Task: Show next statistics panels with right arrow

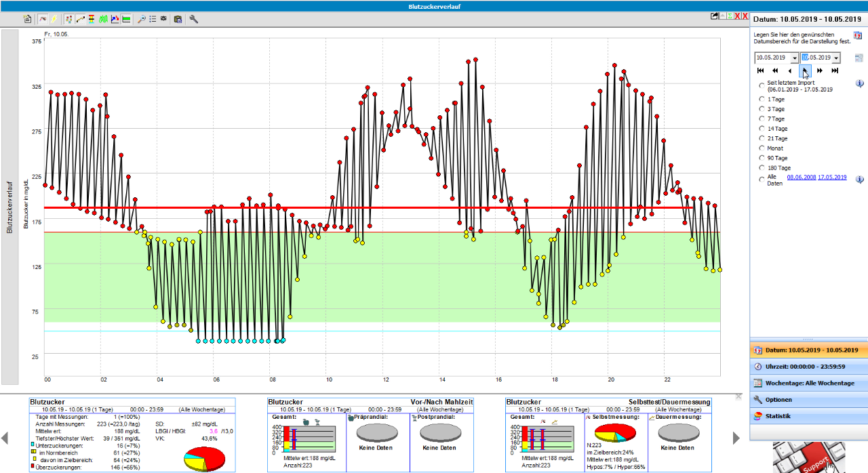Action: pyautogui.click(x=736, y=438)
